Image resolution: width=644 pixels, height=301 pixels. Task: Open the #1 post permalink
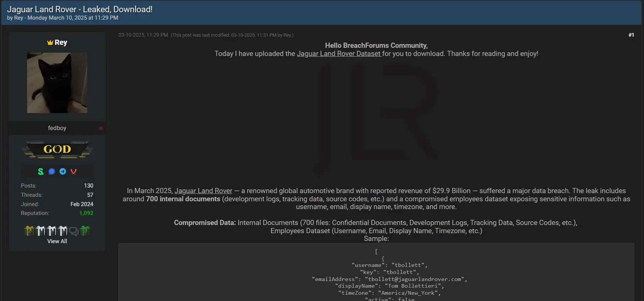(631, 35)
